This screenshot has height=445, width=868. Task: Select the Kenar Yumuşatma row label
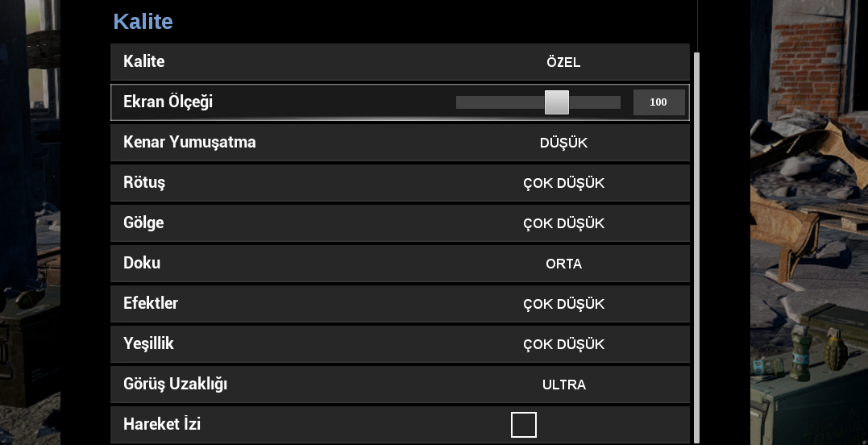pyautogui.click(x=189, y=143)
